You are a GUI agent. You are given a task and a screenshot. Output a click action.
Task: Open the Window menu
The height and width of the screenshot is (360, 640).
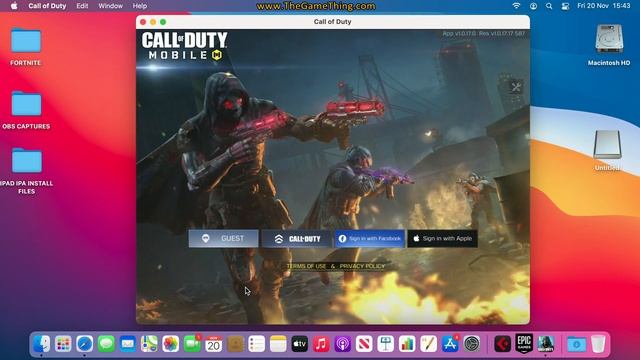(x=111, y=6)
